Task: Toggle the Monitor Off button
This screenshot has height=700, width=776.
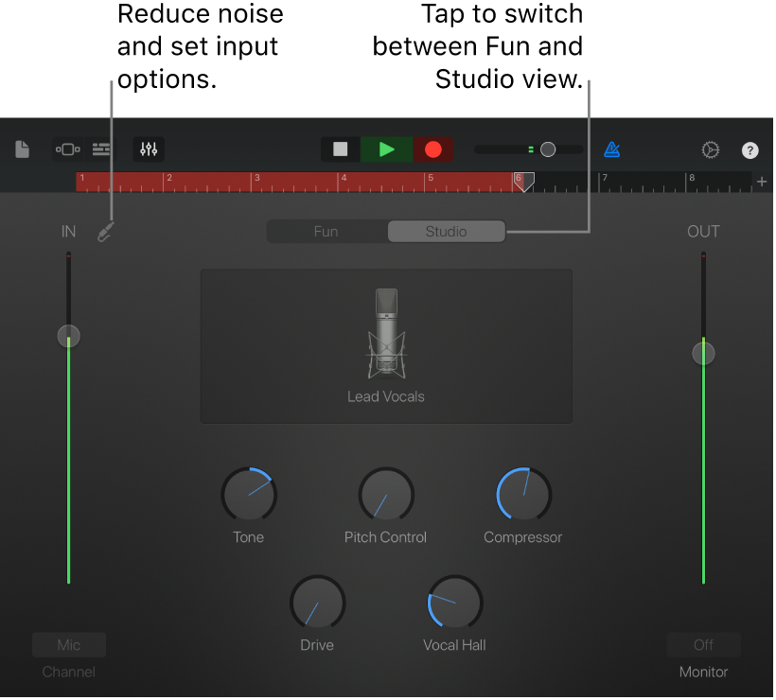Action: (x=703, y=644)
